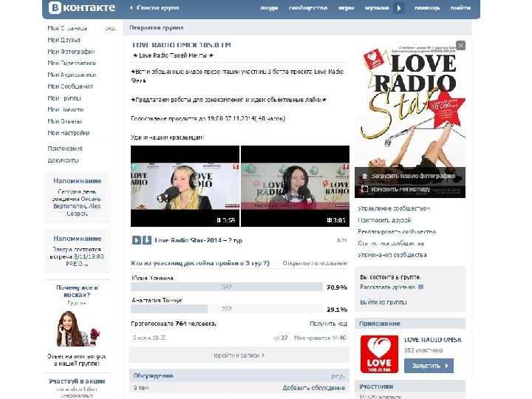This screenshot has height=399, width=532.
Task: Click the speech bubble next to Рассказать друзьям
Action: (420, 287)
